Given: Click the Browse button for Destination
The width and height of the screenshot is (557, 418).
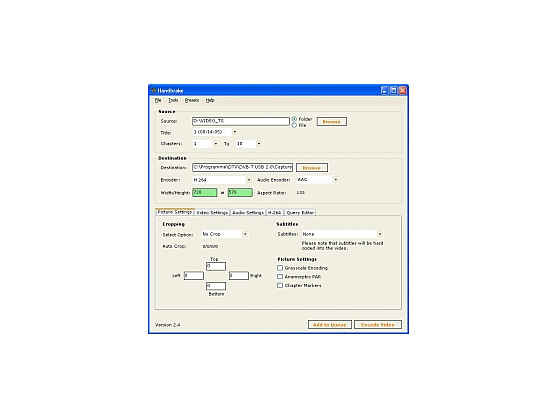Looking at the screenshot, I should [x=312, y=168].
